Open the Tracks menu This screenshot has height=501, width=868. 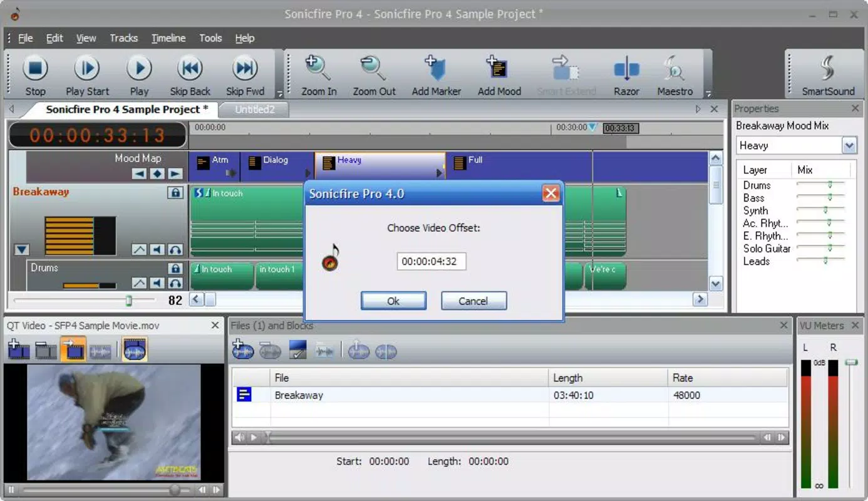[123, 38]
